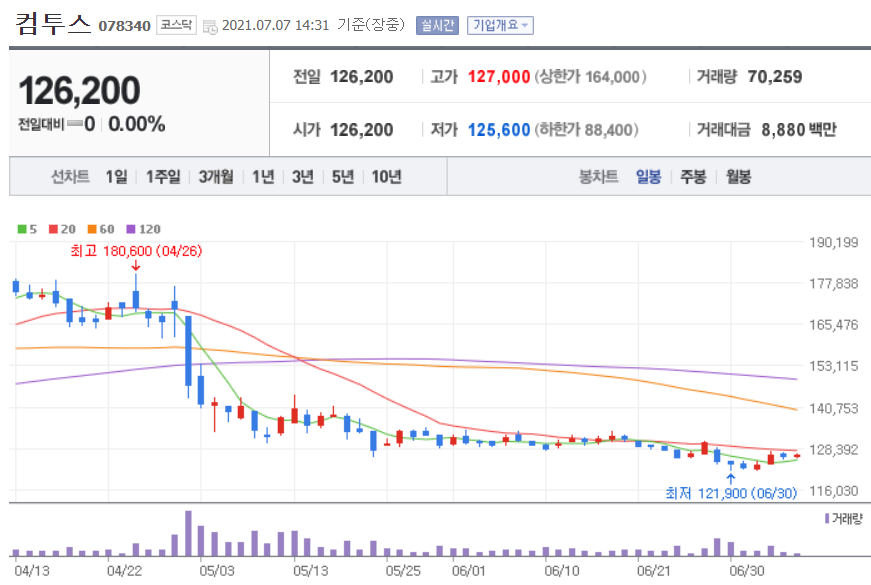This screenshot has width=871, height=585.
Task: Click the 거래량 70,259 value
Action: coord(775,77)
